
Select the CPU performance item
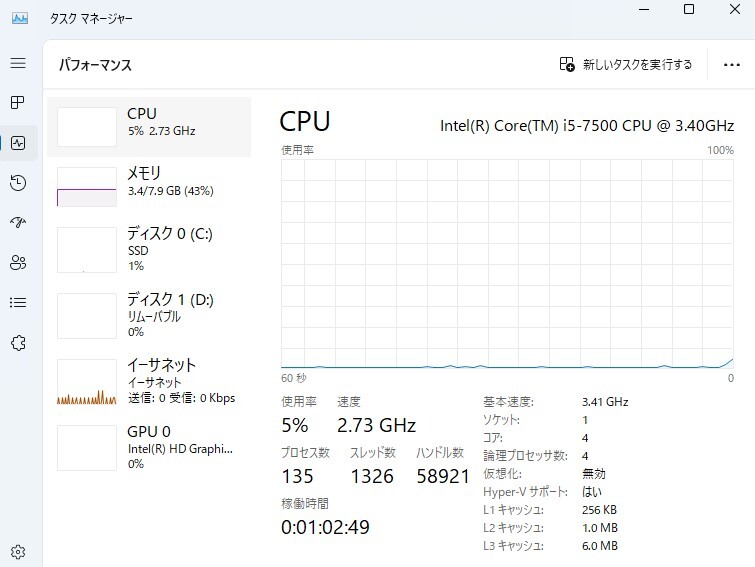pos(149,126)
